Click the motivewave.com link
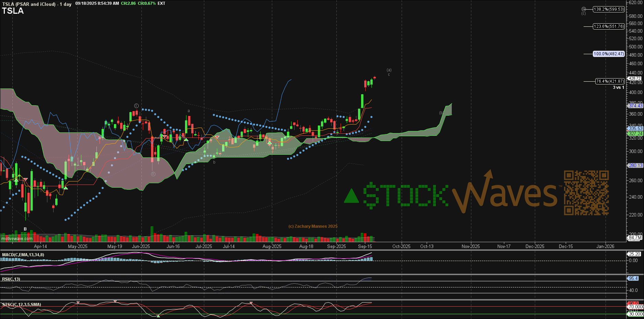This screenshot has width=644, height=319. [x=17, y=239]
